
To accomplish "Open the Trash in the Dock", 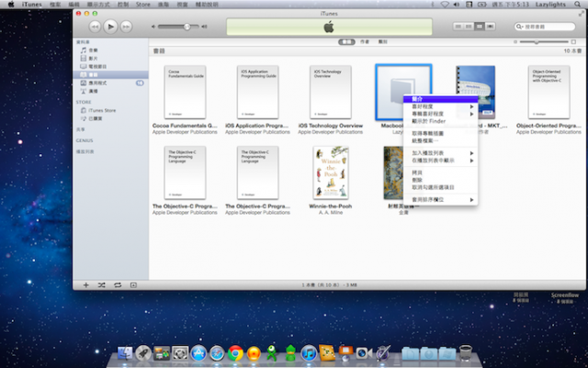I will click(x=466, y=353).
